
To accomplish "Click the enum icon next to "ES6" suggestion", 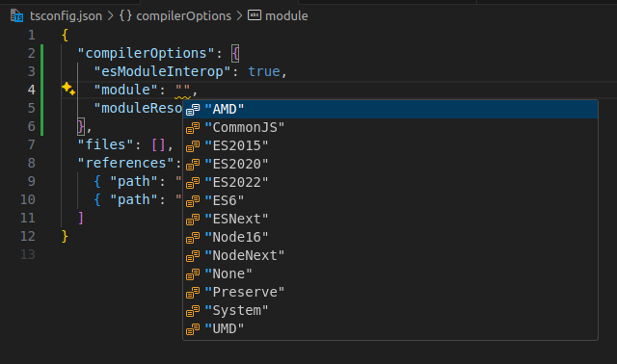I will tap(193, 201).
